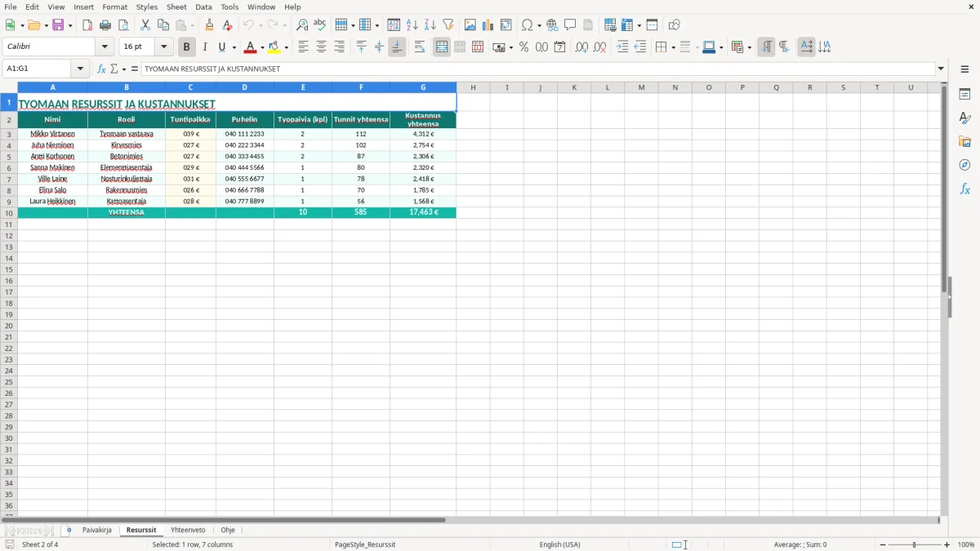
Task: Open the Sheet menu
Action: point(176,7)
